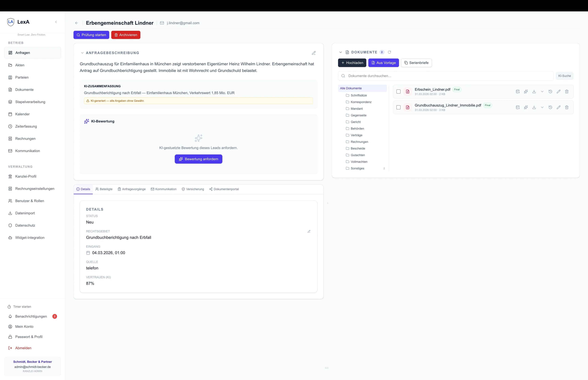
Task: Edit the Rechtsgebiet field pencil icon
Action: [x=309, y=232]
